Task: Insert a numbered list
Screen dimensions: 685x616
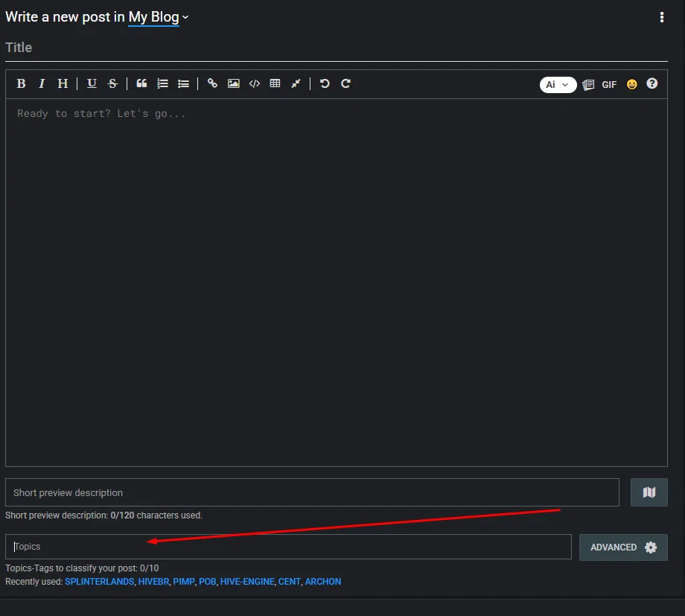Action: 162,83
